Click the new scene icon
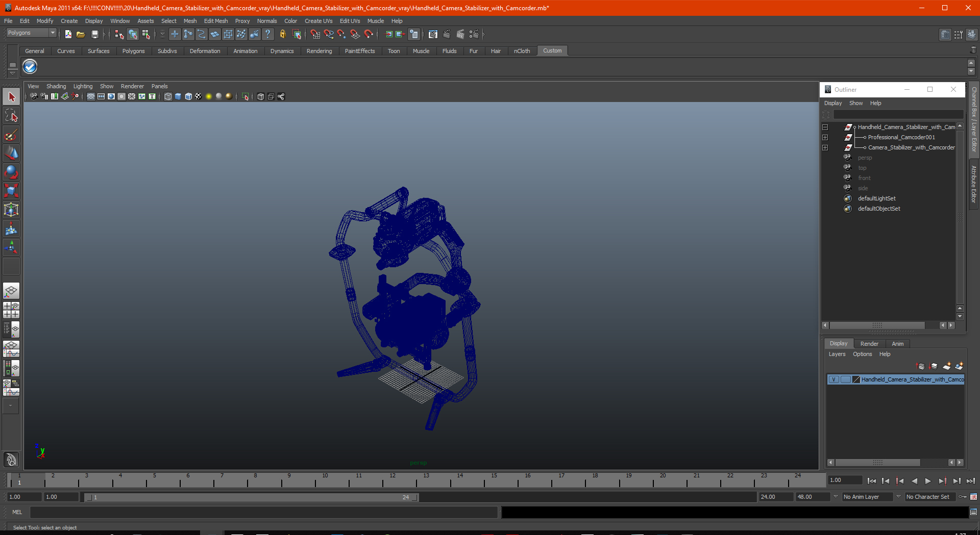The width and height of the screenshot is (980, 535). tap(68, 34)
